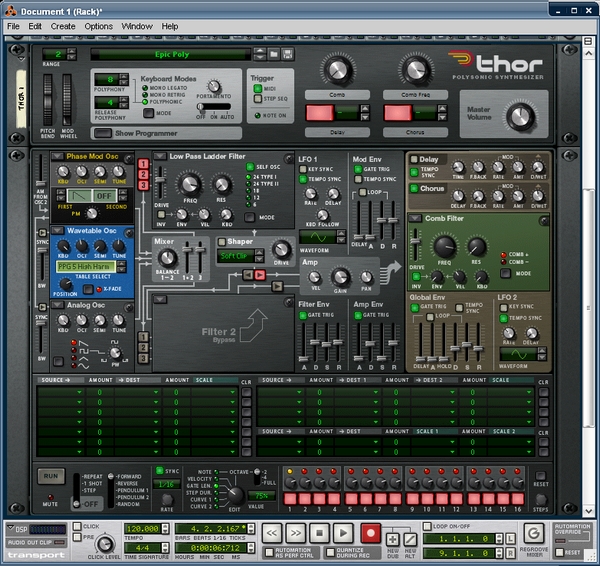
Task: Click the Comb button label
Action: click(x=337, y=95)
